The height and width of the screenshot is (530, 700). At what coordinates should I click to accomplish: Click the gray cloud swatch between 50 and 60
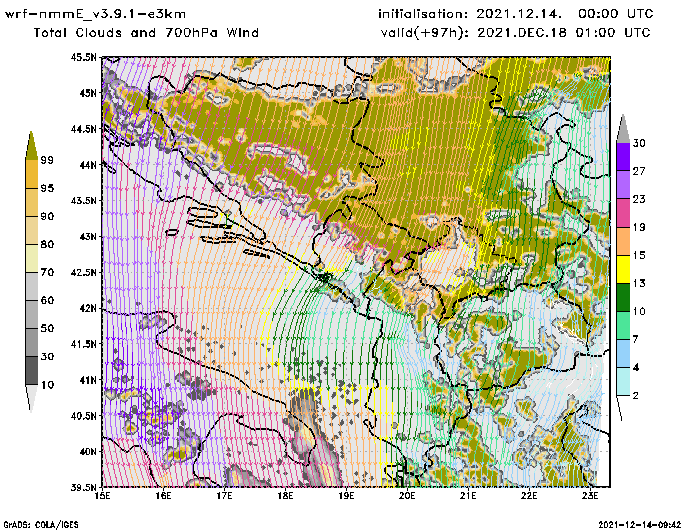(32, 314)
